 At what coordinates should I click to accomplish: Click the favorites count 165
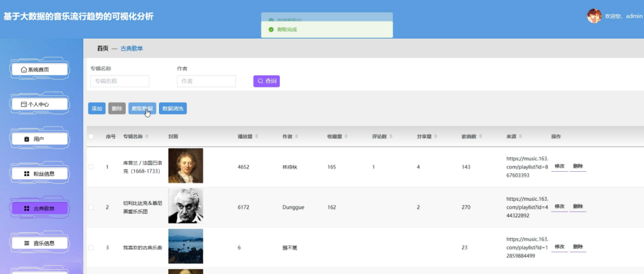point(331,167)
